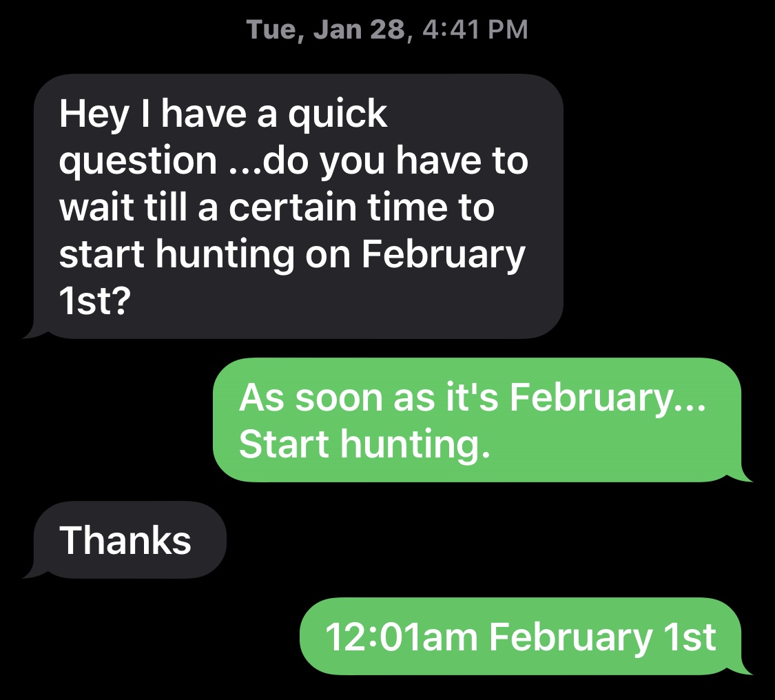
Task: Click 'February 1st' in the last green bubble
Action: click(x=603, y=637)
